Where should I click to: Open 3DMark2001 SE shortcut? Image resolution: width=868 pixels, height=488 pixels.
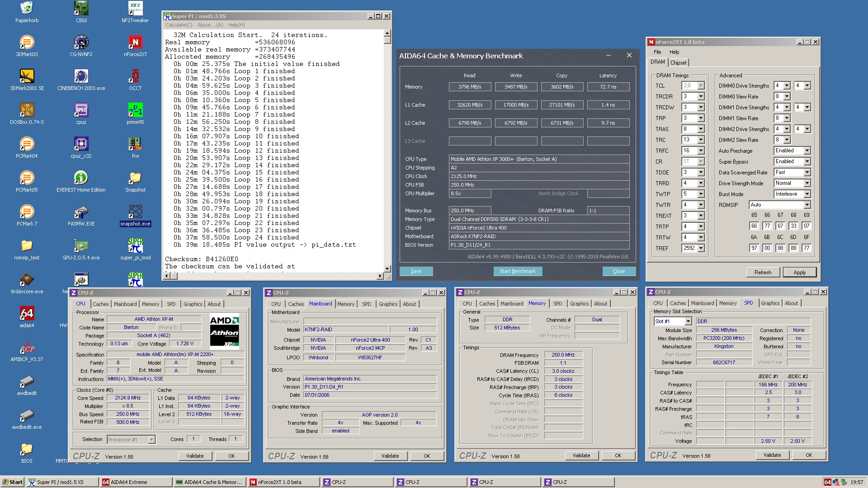[x=27, y=80]
